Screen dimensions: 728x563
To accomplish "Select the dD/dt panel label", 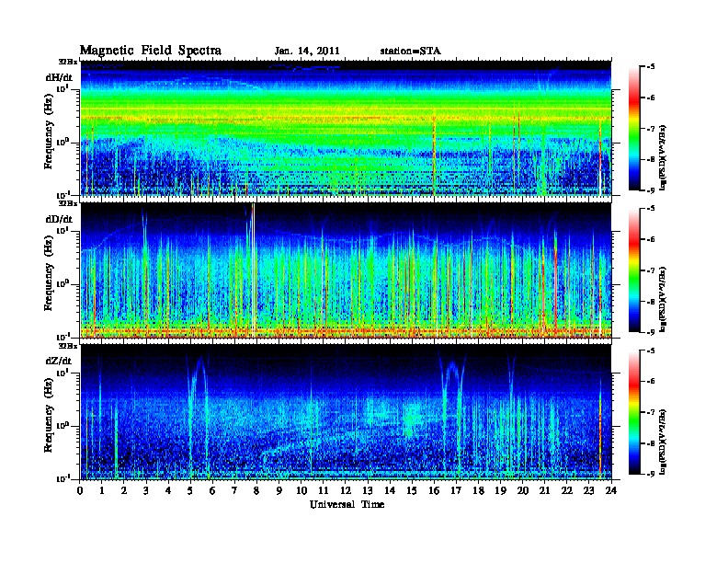I will (x=59, y=219).
